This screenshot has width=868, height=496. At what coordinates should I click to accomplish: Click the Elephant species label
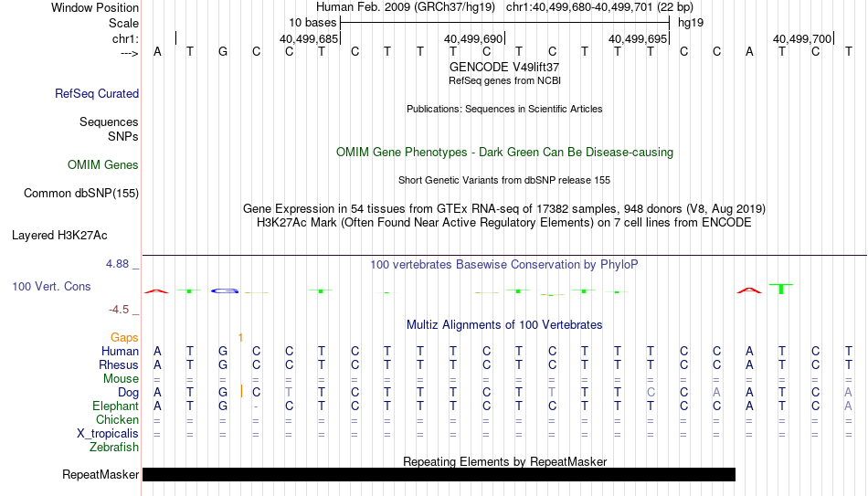tap(115, 406)
